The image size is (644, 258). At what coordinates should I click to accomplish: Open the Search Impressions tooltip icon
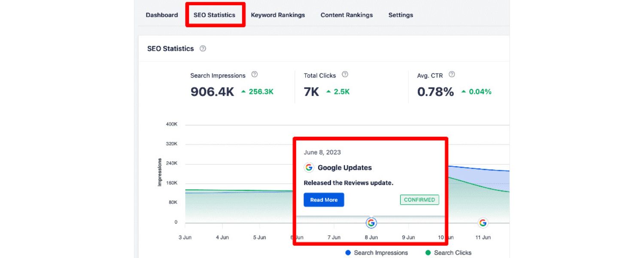(x=254, y=74)
